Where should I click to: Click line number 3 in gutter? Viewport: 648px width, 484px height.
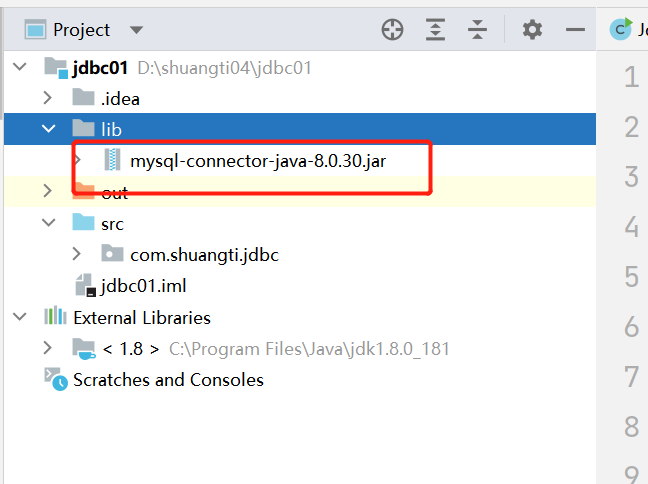point(630,176)
